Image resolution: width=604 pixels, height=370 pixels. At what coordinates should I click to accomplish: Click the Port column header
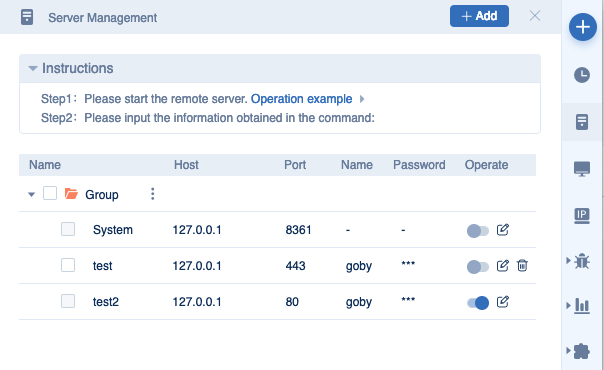pyautogui.click(x=295, y=165)
